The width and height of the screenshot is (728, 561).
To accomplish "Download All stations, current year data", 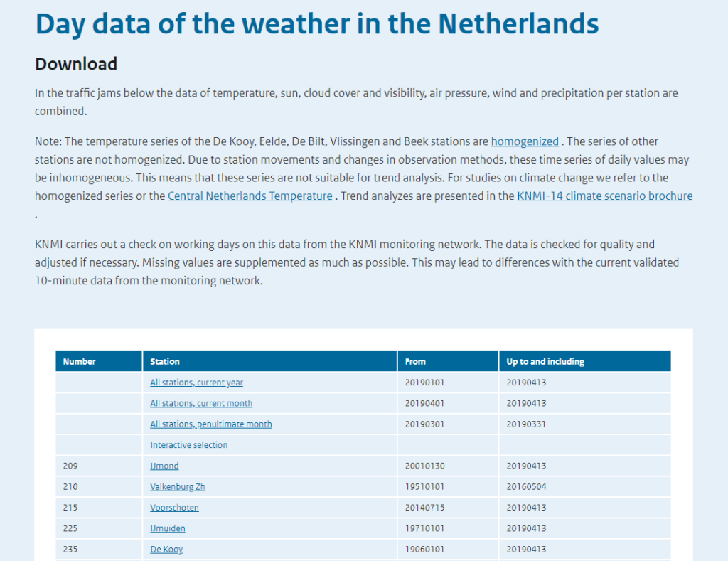I will coord(196,383).
